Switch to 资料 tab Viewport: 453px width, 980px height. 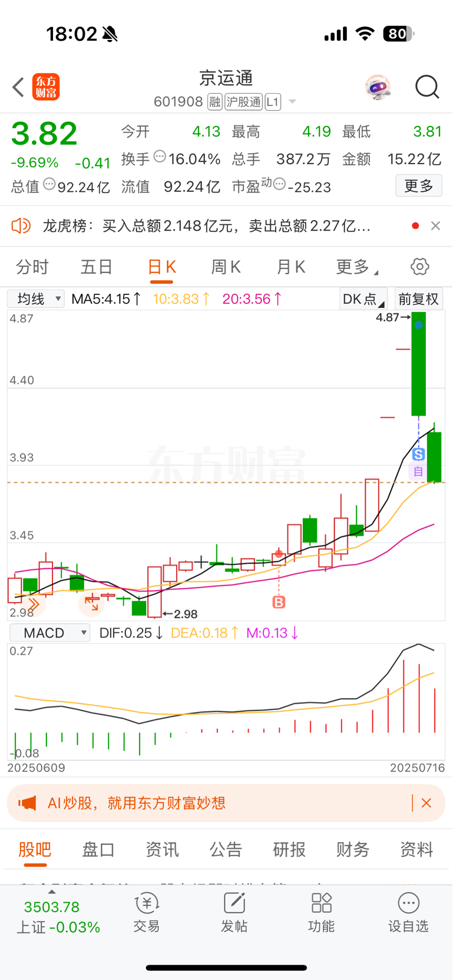pyautogui.click(x=416, y=849)
